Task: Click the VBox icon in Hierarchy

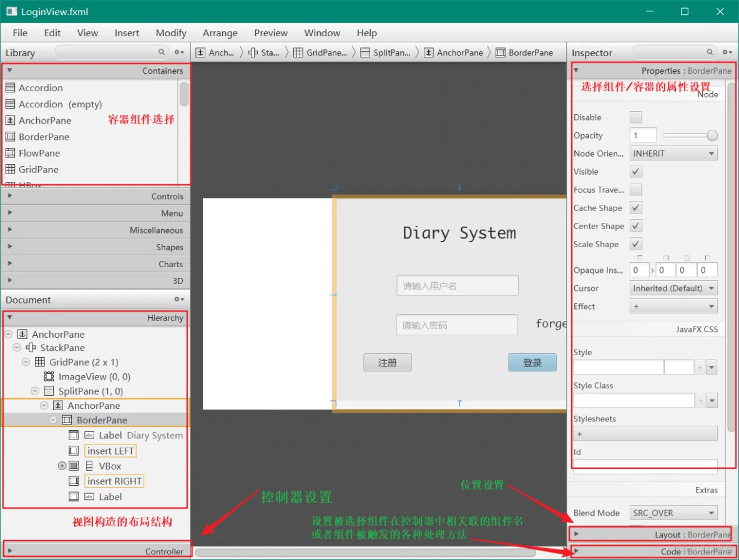Action: (89, 466)
